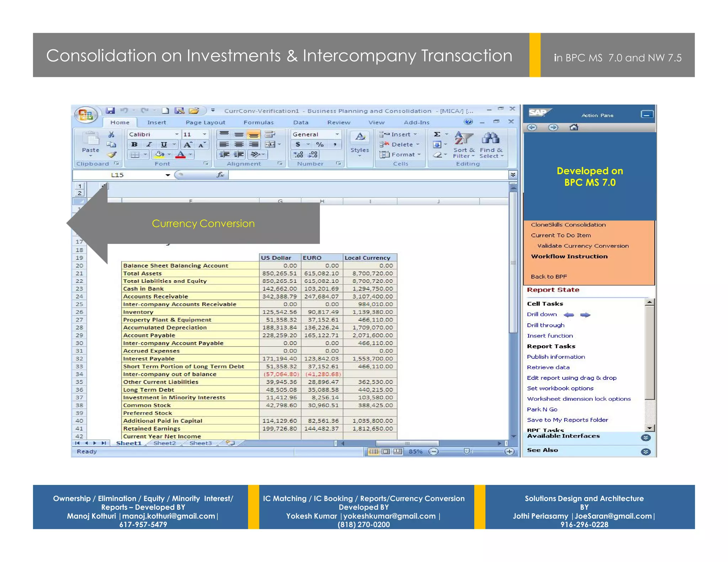Click the Drill through link
728x562 pixels.
(x=546, y=325)
